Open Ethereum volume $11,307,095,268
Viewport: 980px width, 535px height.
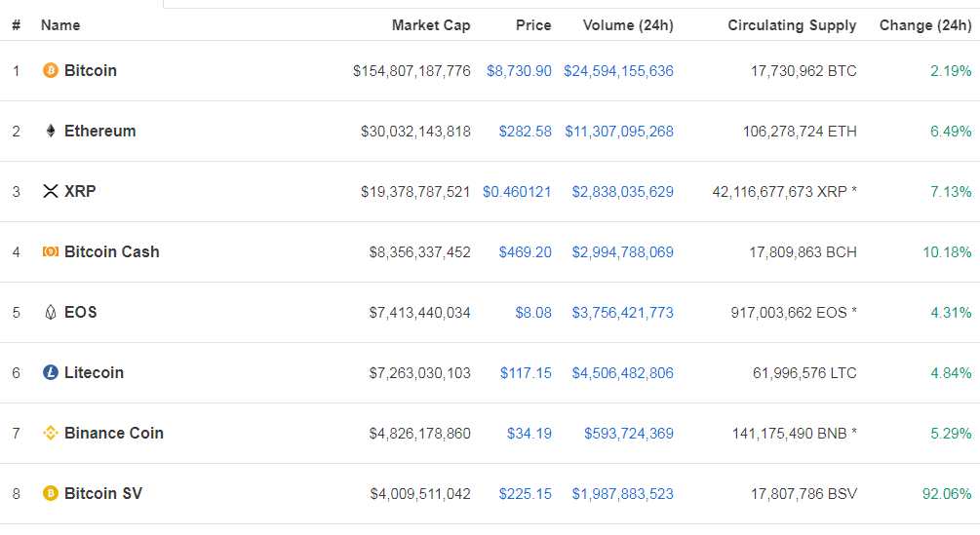619,132
